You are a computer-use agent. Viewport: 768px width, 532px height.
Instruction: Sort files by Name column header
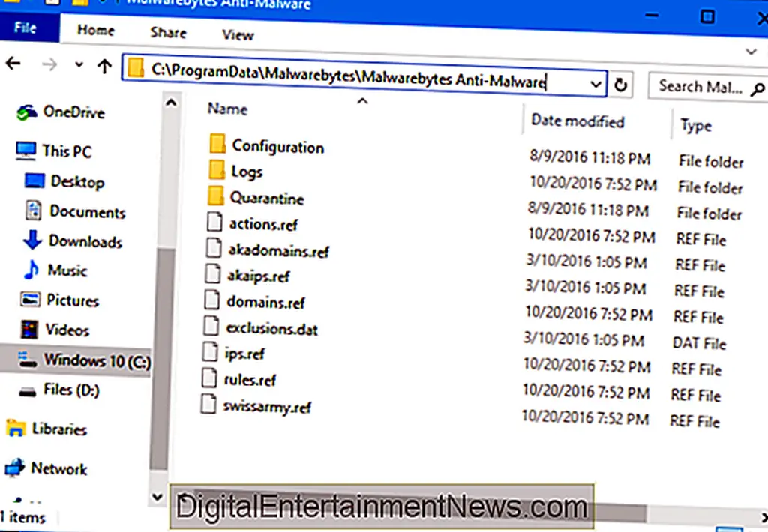[227, 109]
